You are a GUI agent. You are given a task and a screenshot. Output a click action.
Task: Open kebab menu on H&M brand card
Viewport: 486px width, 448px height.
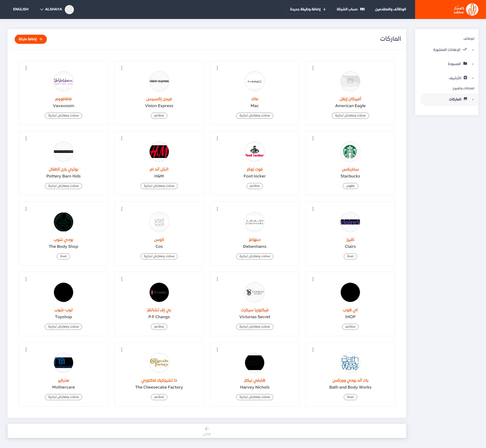point(122,138)
